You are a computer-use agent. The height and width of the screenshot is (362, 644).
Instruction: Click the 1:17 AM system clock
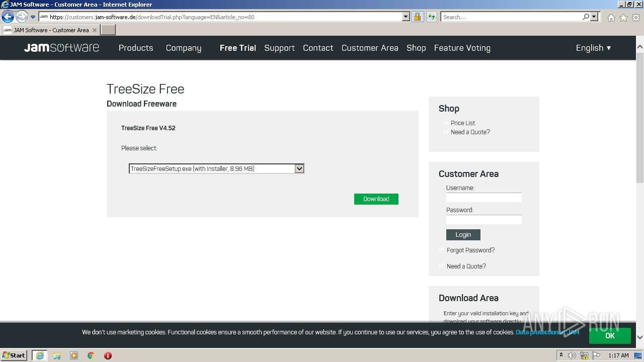click(x=618, y=355)
